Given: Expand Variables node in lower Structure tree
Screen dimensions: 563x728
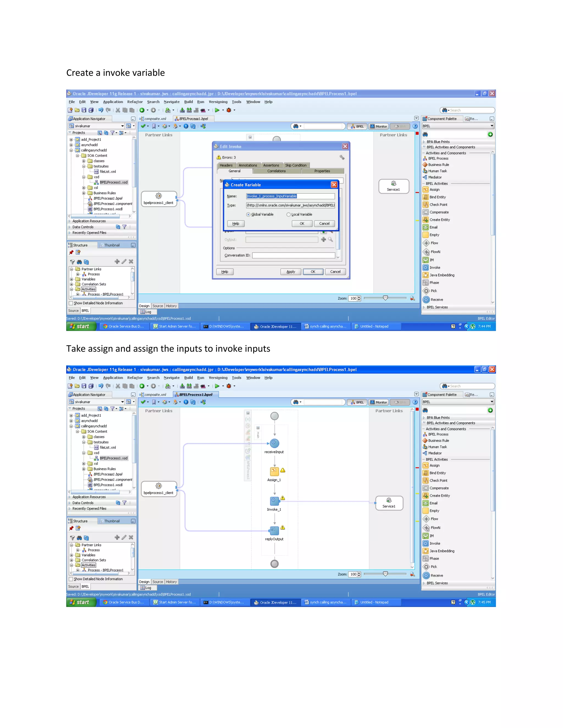Looking at the screenshot, I should (x=71, y=555).
